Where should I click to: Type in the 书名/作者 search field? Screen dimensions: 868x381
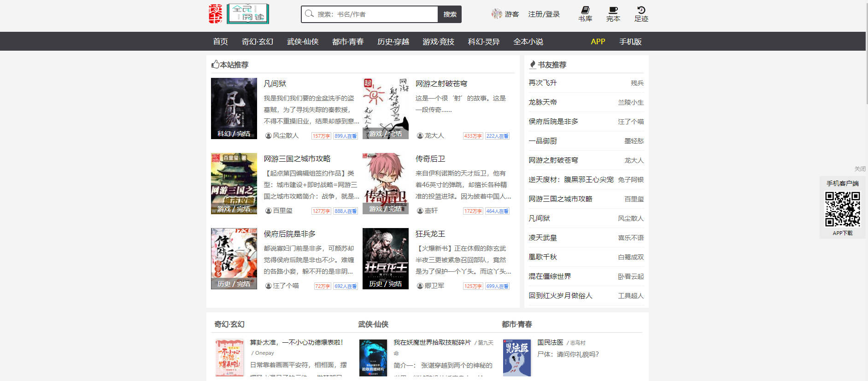tap(375, 14)
